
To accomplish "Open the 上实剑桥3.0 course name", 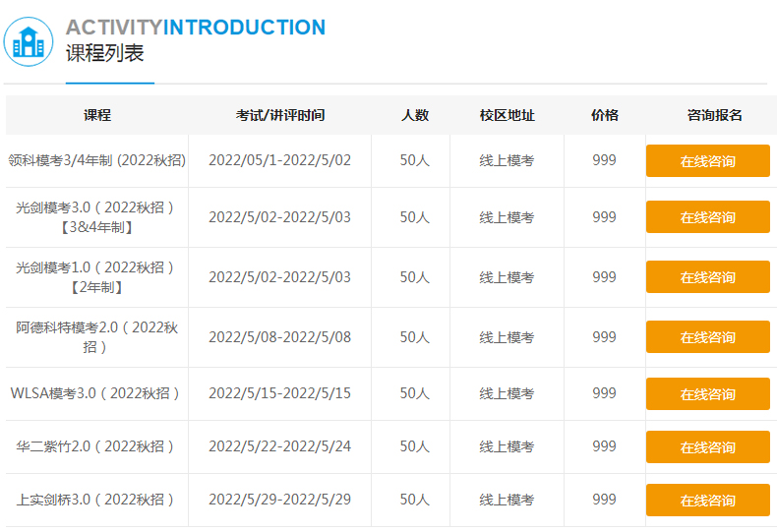I will [x=95, y=500].
